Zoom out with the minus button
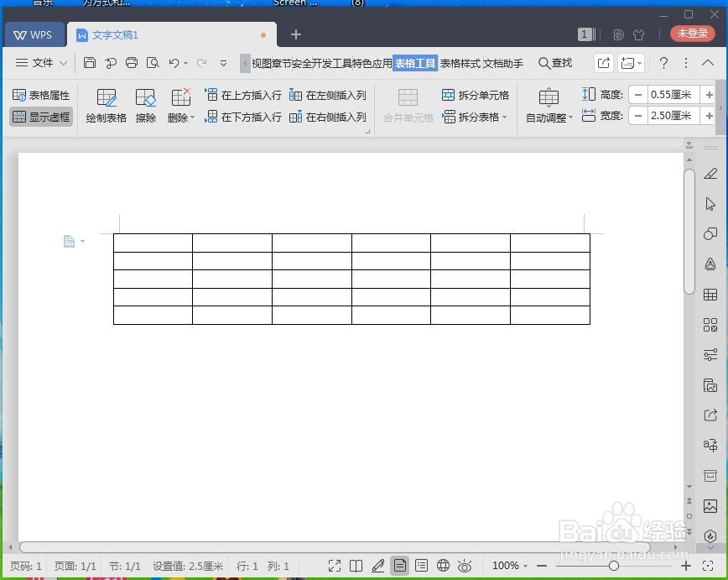Image resolution: width=728 pixels, height=580 pixels. (x=541, y=566)
